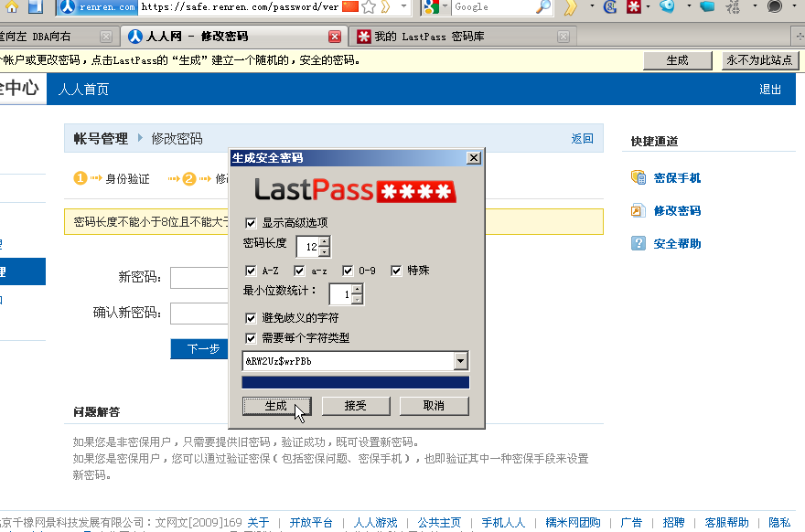The width and height of the screenshot is (805, 532).
Task: Disable the 特殊 character checkbox
Action: click(x=396, y=271)
